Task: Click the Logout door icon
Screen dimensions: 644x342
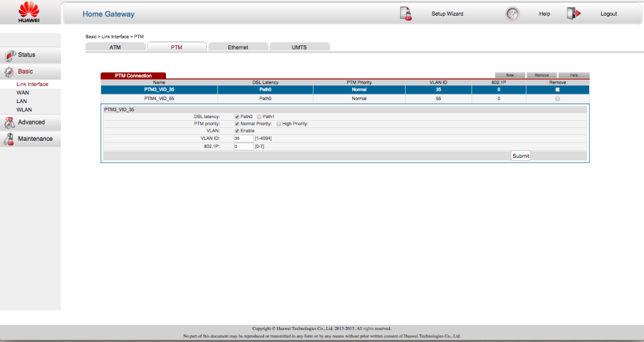Action: pos(573,14)
